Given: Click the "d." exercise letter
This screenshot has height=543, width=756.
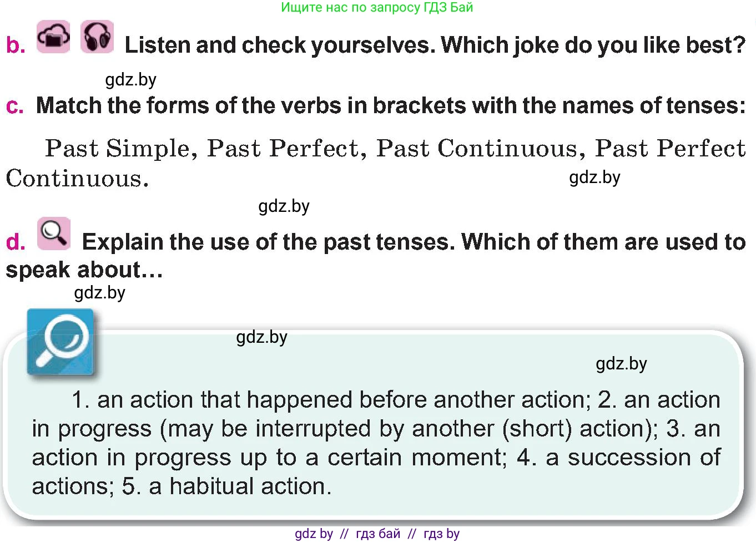Looking at the screenshot, I should coord(16,242).
